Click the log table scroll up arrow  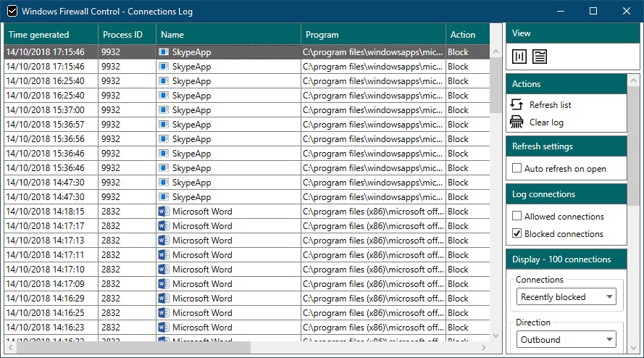pos(495,51)
